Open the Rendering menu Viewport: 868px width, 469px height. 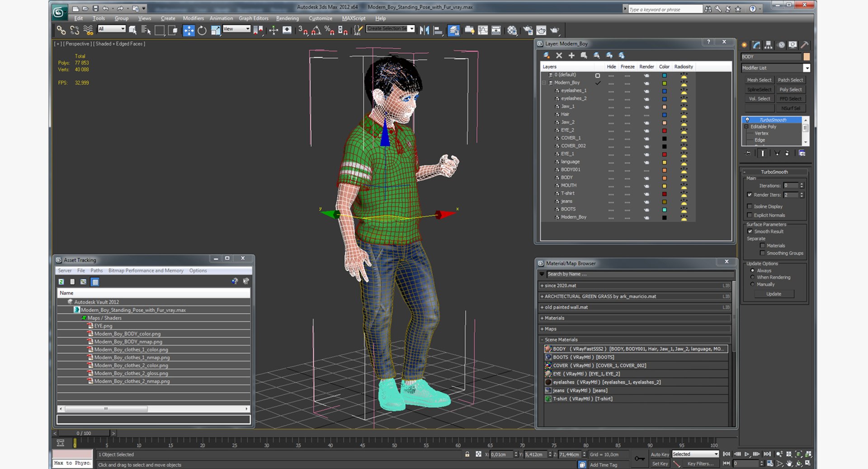click(288, 19)
